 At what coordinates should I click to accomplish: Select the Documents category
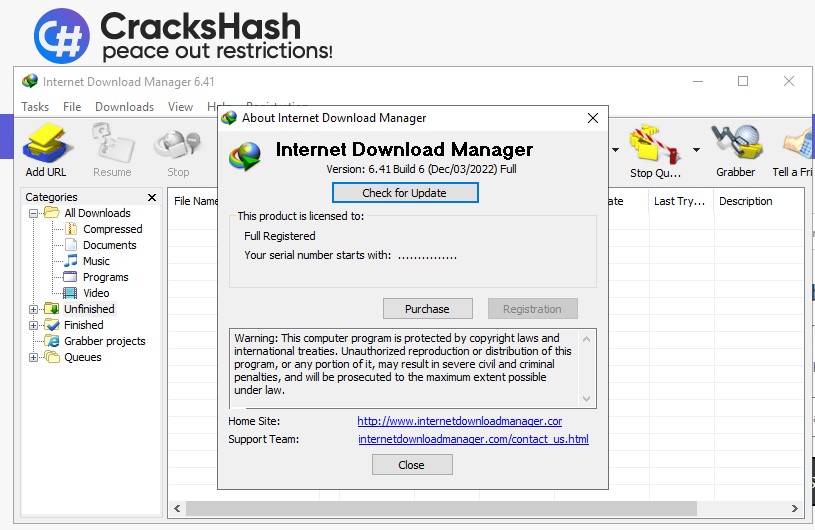tap(110, 245)
